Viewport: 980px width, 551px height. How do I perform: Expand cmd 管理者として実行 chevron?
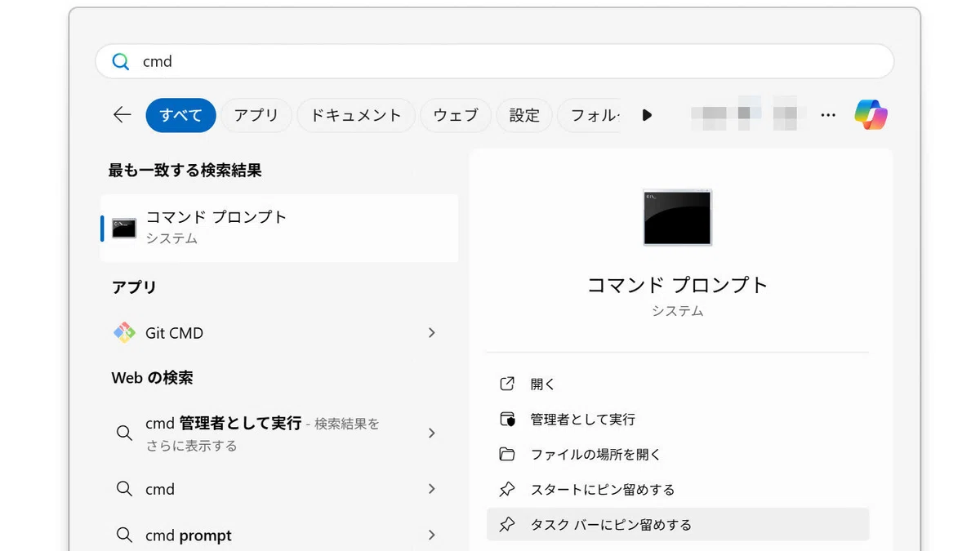pos(432,433)
